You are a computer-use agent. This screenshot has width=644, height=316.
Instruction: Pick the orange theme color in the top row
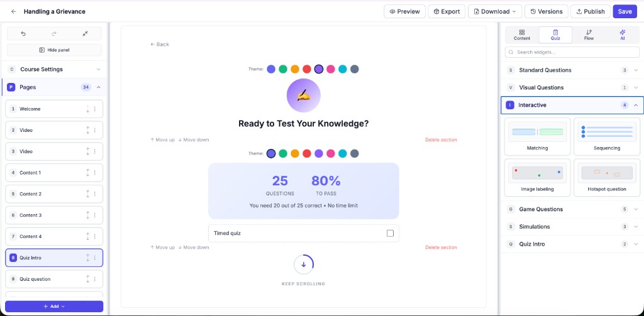click(x=295, y=69)
